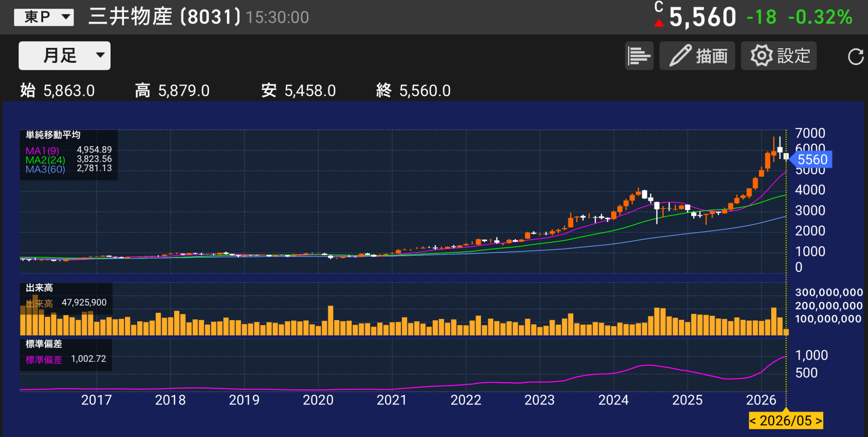Click the MA3 value 2,781.13
This screenshot has height=437, width=868.
click(x=94, y=168)
